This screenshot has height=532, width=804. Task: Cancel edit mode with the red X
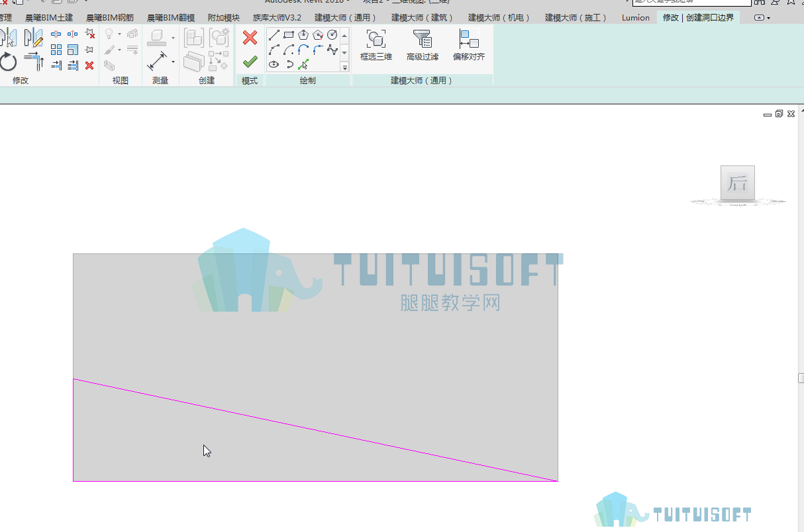pos(250,38)
